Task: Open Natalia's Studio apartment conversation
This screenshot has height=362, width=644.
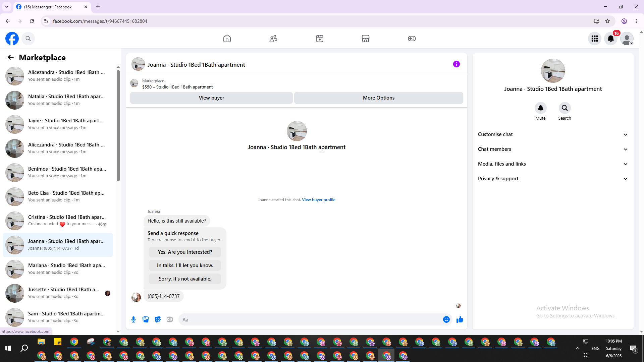Action: click(58, 100)
